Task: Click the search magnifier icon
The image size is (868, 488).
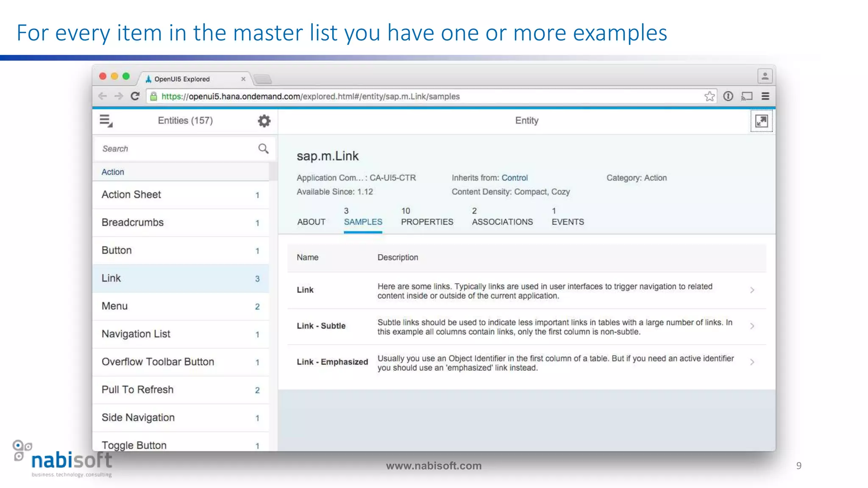Action: point(263,149)
